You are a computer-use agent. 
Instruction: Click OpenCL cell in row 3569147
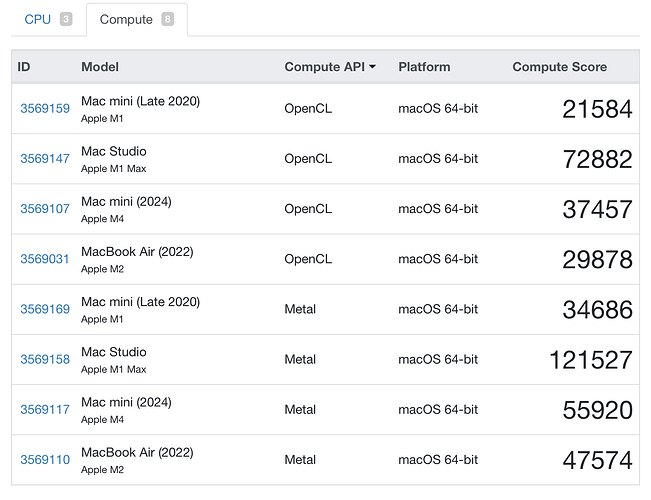pyautogui.click(x=308, y=159)
